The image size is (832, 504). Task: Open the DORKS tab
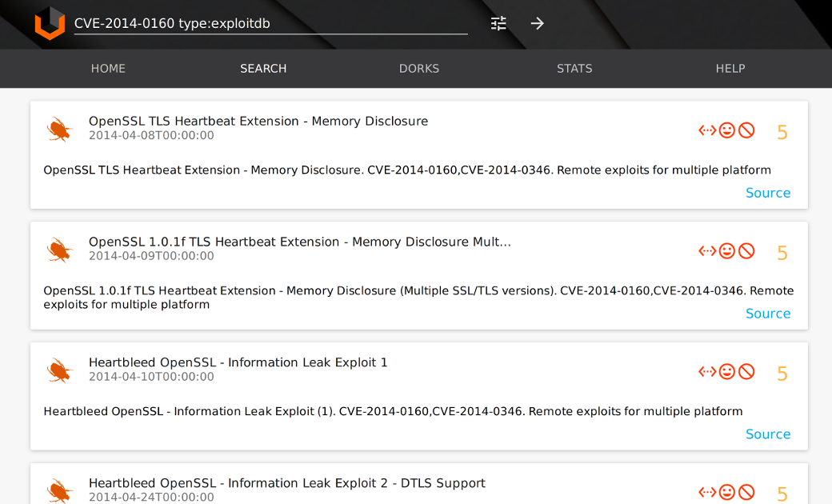click(x=419, y=69)
